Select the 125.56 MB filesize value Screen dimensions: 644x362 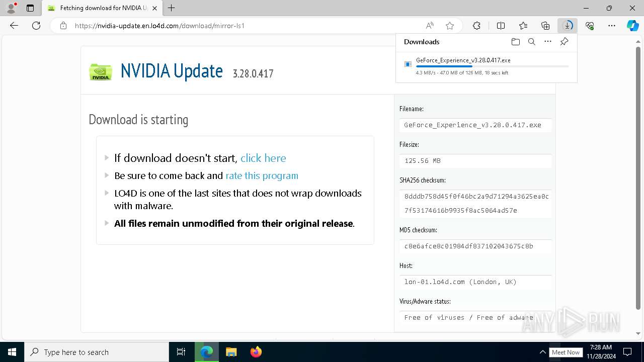coord(475,161)
